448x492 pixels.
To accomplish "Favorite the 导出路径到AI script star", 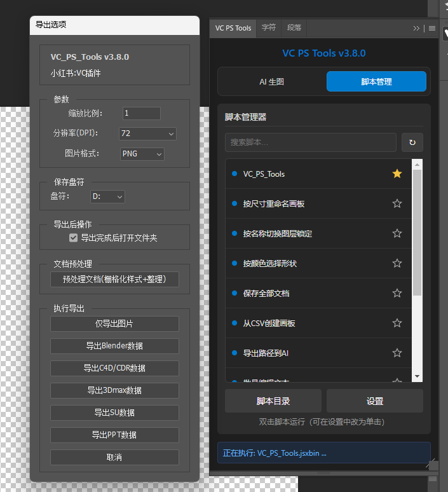I will pyautogui.click(x=397, y=353).
